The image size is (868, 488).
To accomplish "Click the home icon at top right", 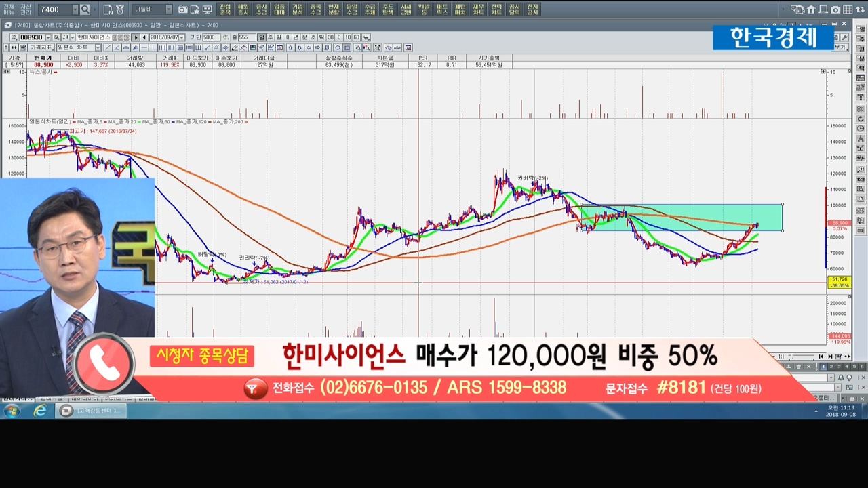I will [811, 9].
